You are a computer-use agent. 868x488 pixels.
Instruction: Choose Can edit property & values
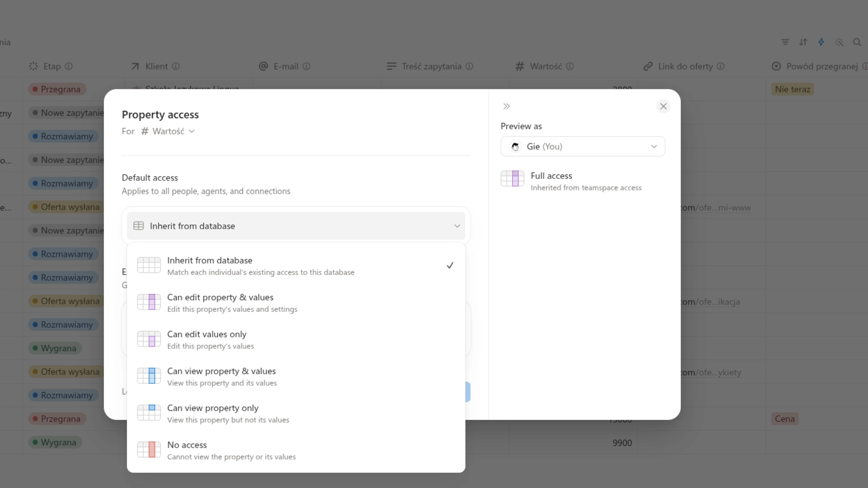(x=296, y=303)
